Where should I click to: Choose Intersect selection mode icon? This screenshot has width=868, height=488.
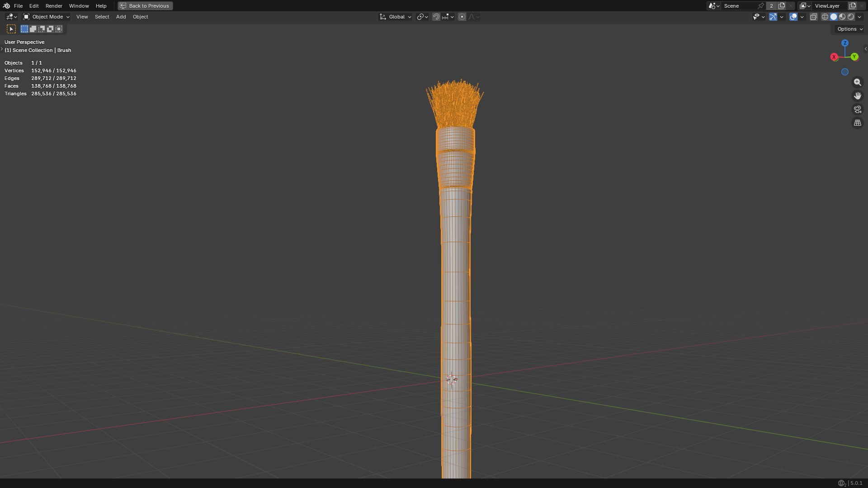pos(59,29)
